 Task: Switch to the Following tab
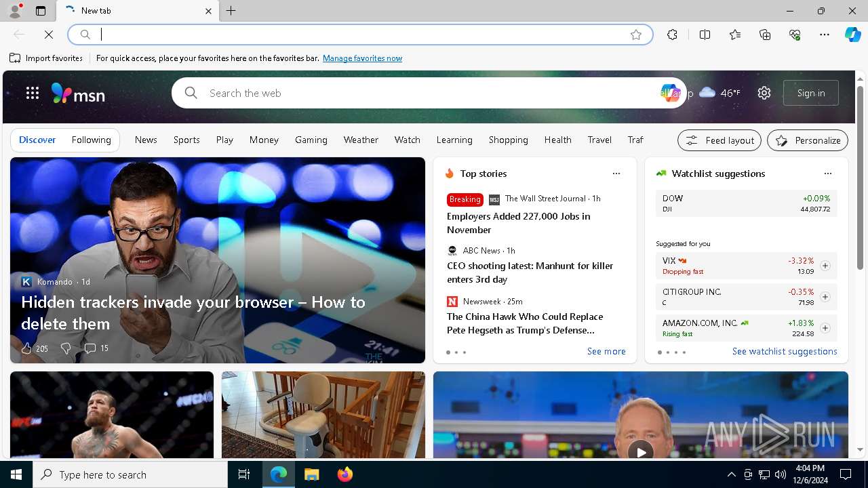(91, 140)
